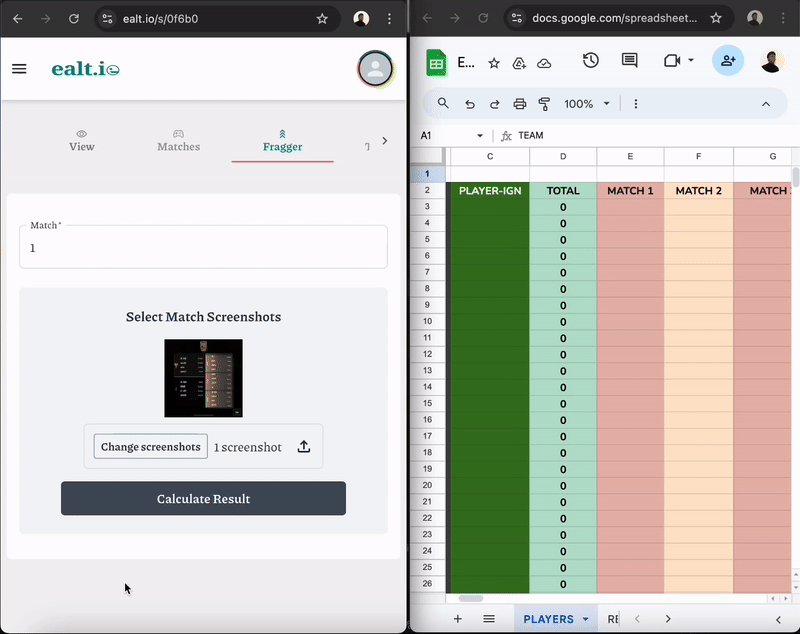This screenshot has width=800, height=634.
Task: Bookmark the Google Sheets page
Action: point(716,18)
